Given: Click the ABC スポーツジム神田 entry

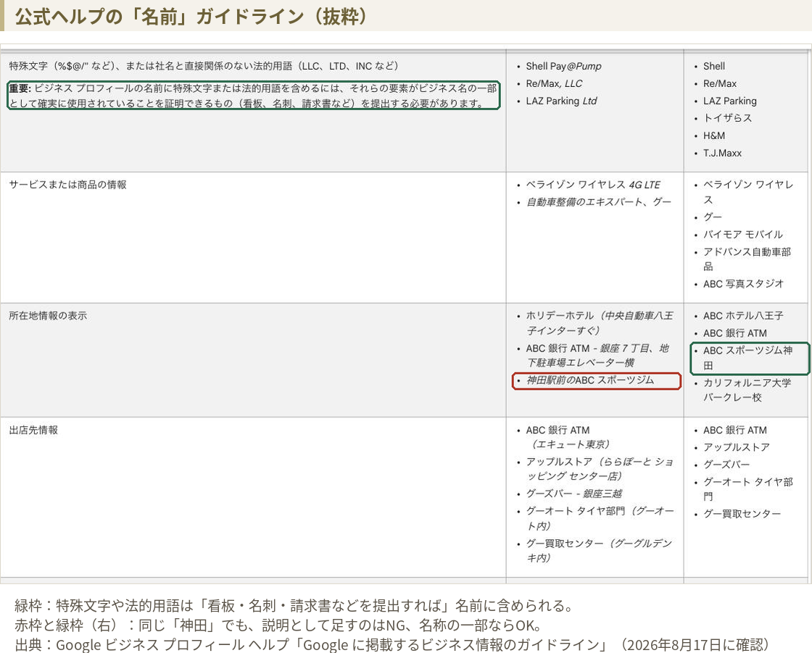Looking at the screenshot, I should tap(747, 358).
